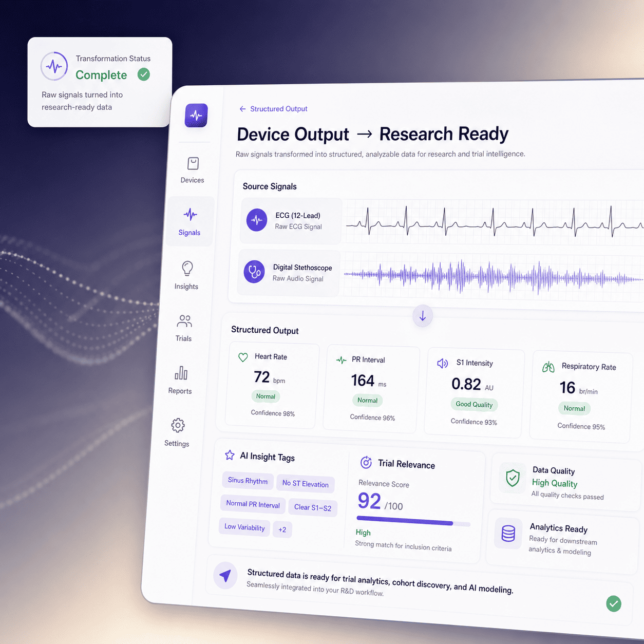Viewport: 644px width, 644px height.
Task: Click the Structured Output back link
Action: point(273,109)
